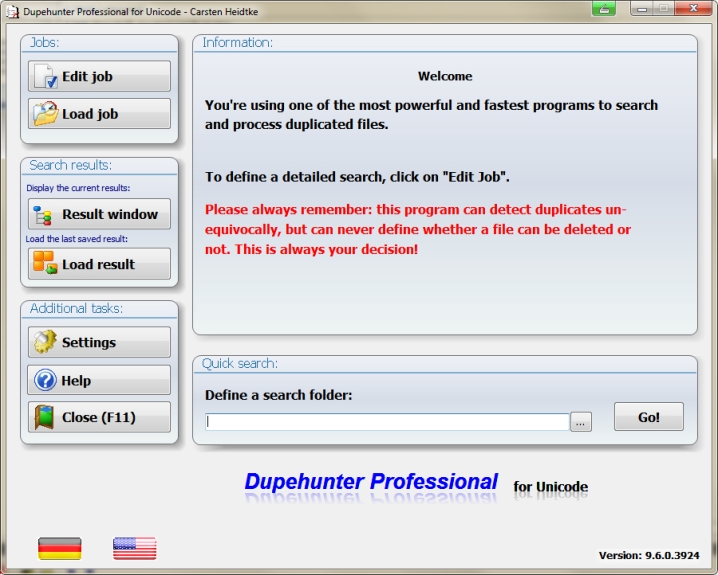Image resolution: width=718 pixels, height=575 pixels.
Task: Browse for a folder with the "..." button
Action: coord(581,422)
